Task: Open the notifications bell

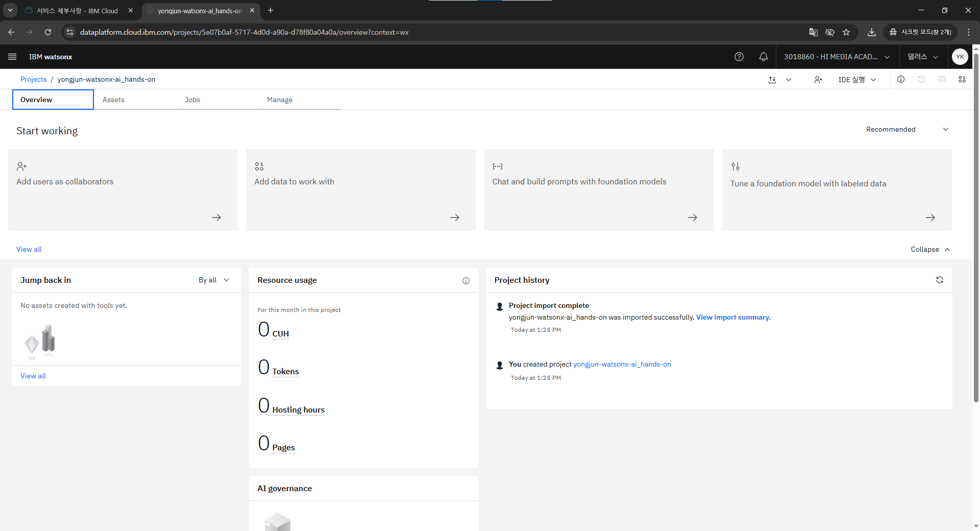Action: coord(763,57)
